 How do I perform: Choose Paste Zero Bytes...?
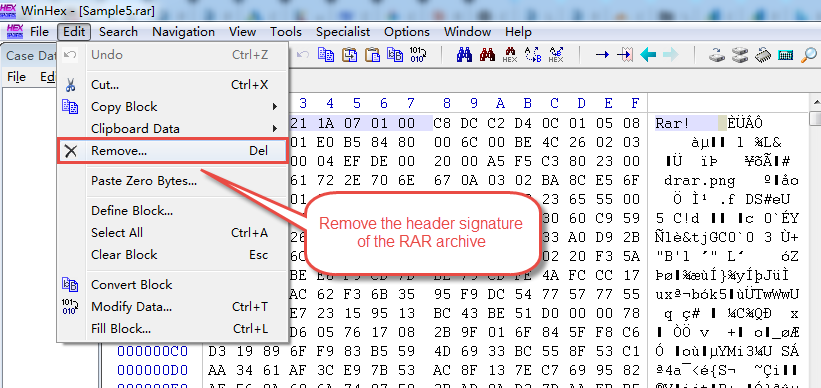(172, 181)
